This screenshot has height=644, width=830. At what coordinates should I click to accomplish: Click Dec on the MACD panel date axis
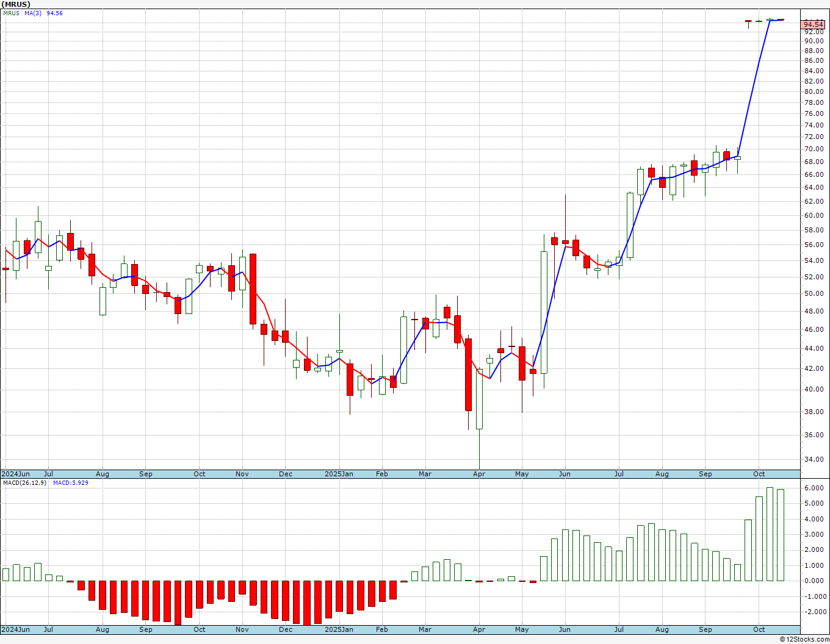click(286, 629)
